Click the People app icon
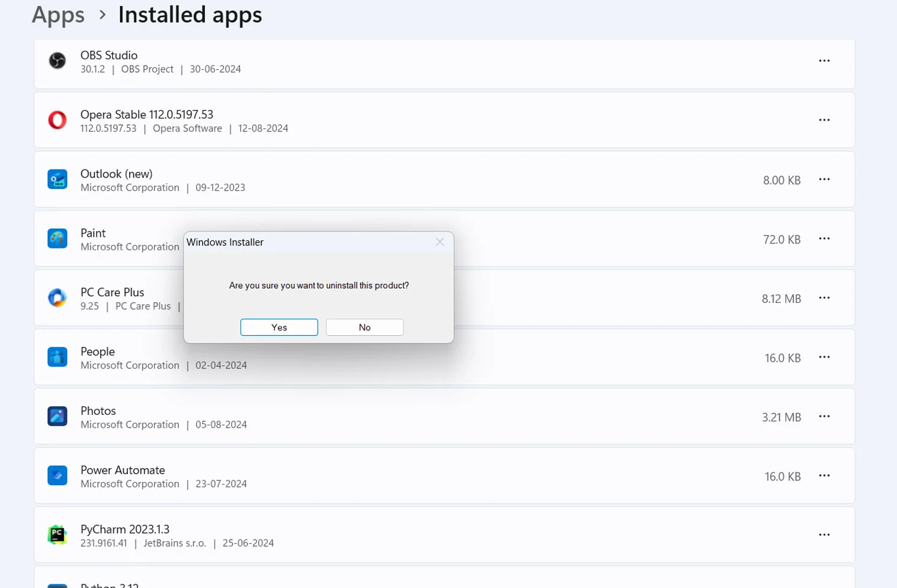The image size is (897, 588). 58,357
